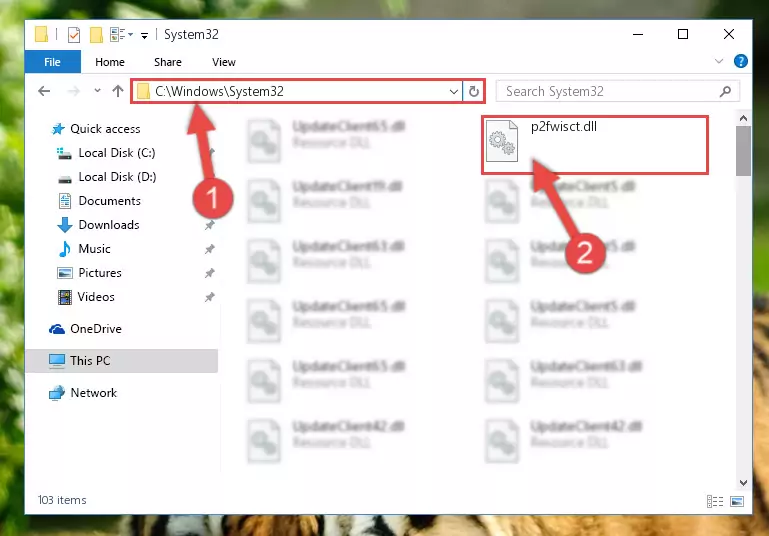
Task: Click the vertical scrollbar thumb
Action: [x=743, y=151]
